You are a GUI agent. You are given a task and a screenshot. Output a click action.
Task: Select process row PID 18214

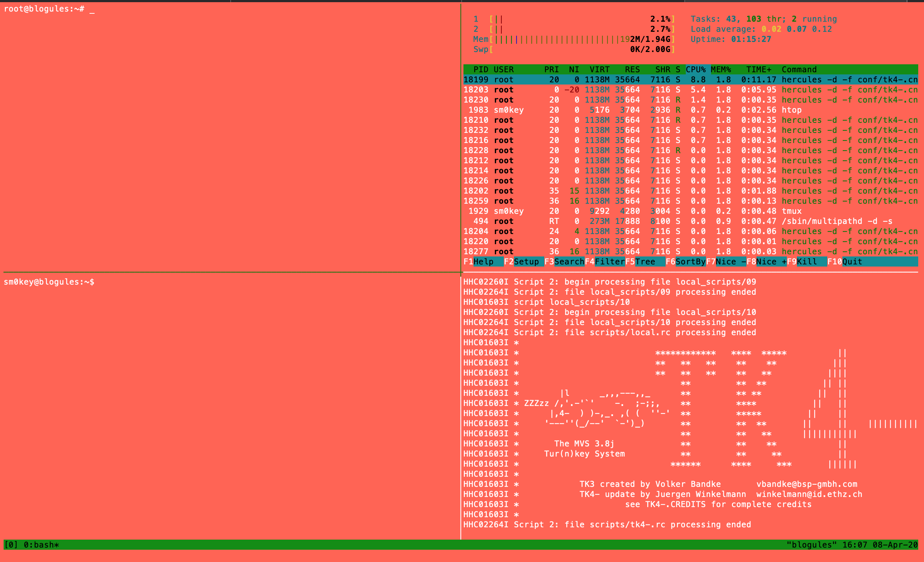[691, 171]
